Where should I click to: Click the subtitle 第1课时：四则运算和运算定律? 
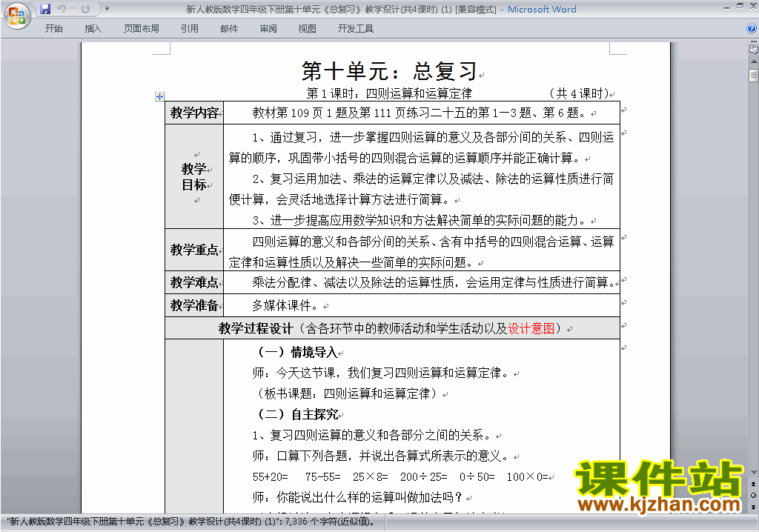[389, 93]
